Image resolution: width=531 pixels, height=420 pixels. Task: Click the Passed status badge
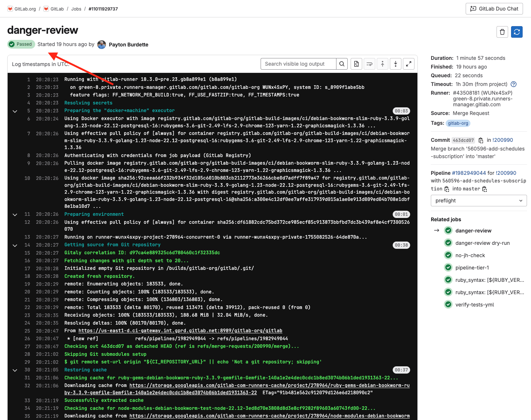(x=20, y=44)
